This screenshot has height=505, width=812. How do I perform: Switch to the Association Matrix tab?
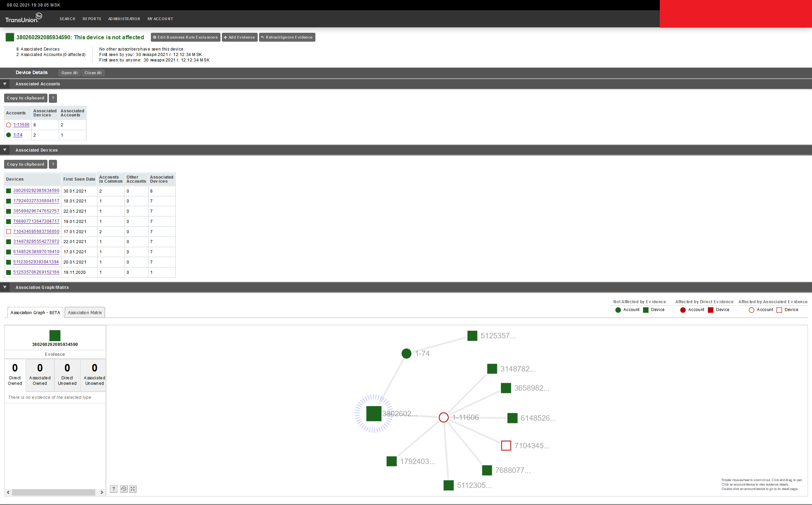pos(85,312)
